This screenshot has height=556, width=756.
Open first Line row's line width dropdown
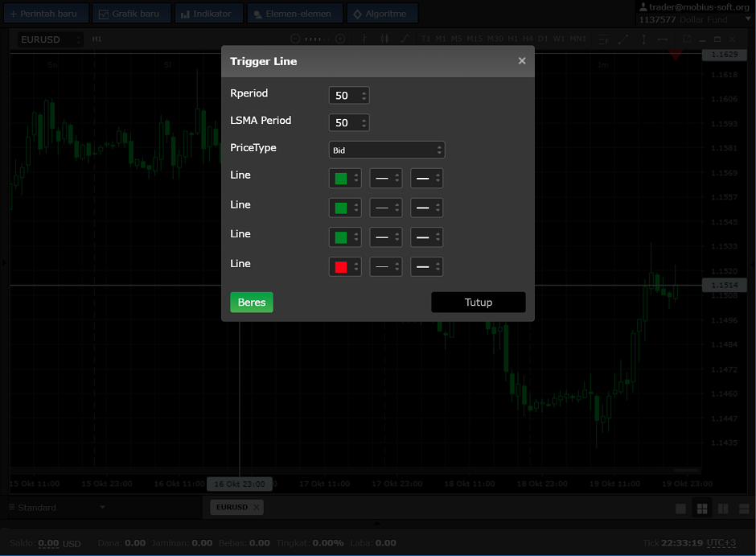coord(427,179)
